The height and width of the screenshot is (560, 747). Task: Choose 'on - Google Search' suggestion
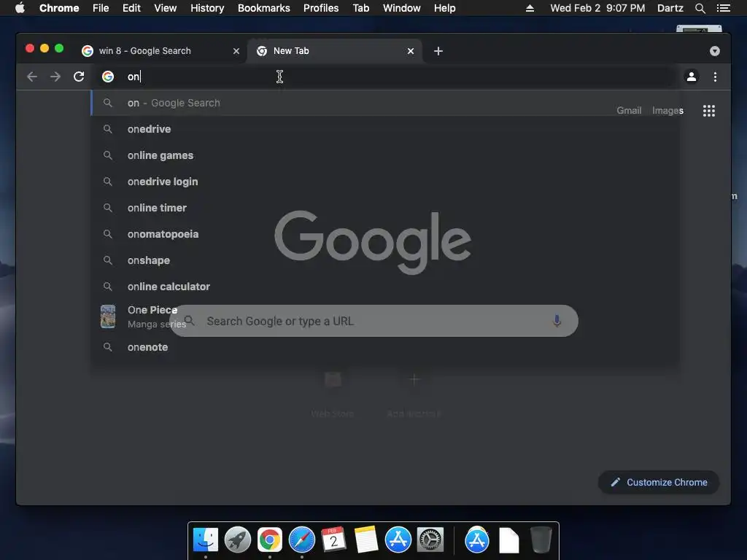[385, 103]
